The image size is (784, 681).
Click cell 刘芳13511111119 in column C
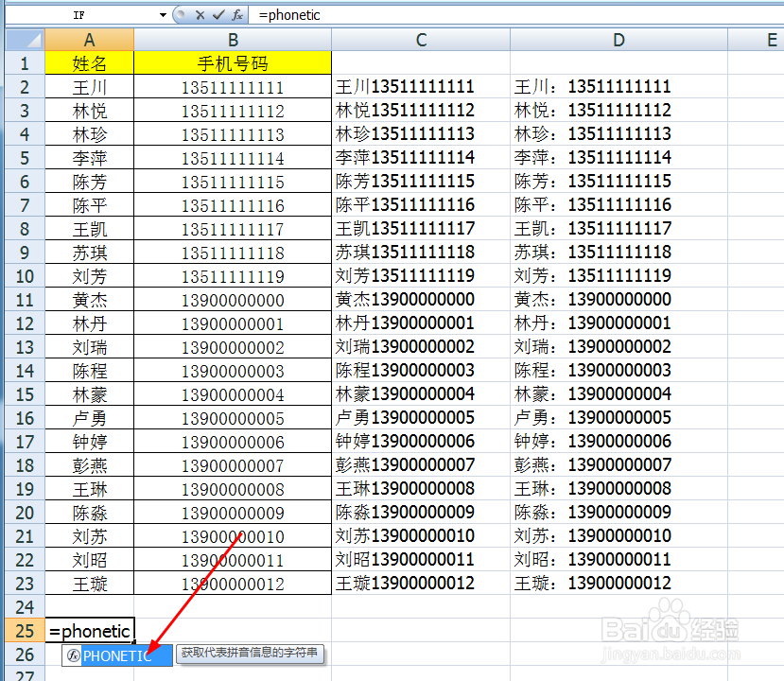click(421, 276)
